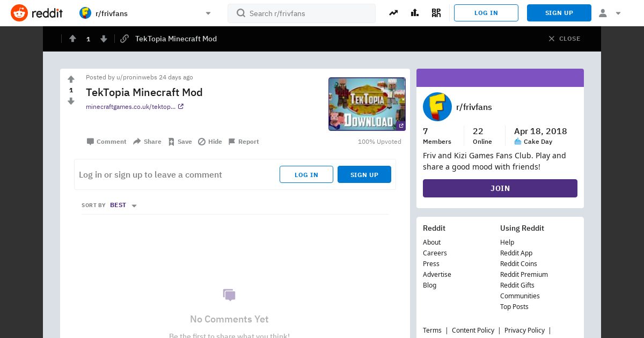Hide the TekTopia post
Screen dimensions: 644x338
coord(210,142)
